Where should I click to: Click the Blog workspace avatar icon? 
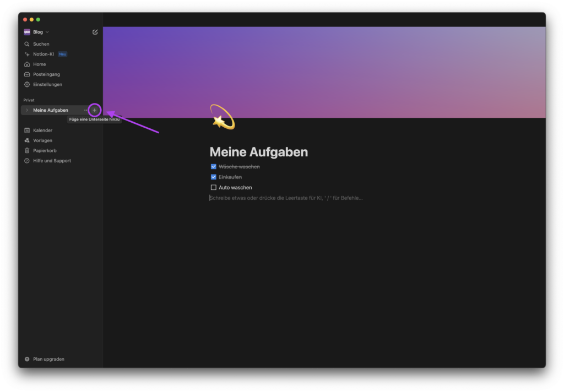pos(27,32)
